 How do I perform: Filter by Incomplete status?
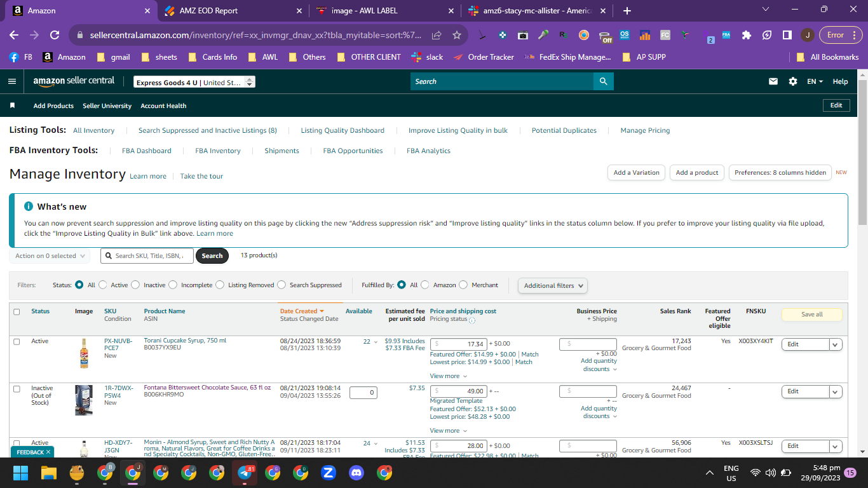pyautogui.click(x=173, y=285)
